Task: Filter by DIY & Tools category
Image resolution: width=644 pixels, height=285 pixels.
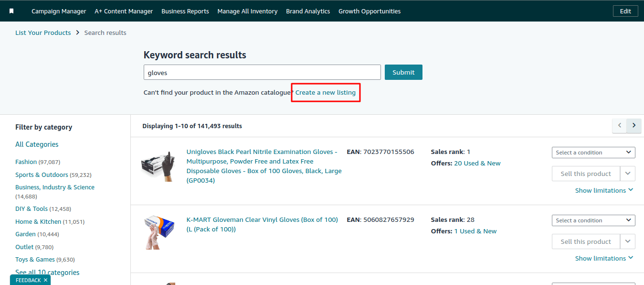Action: (x=32, y=208)
